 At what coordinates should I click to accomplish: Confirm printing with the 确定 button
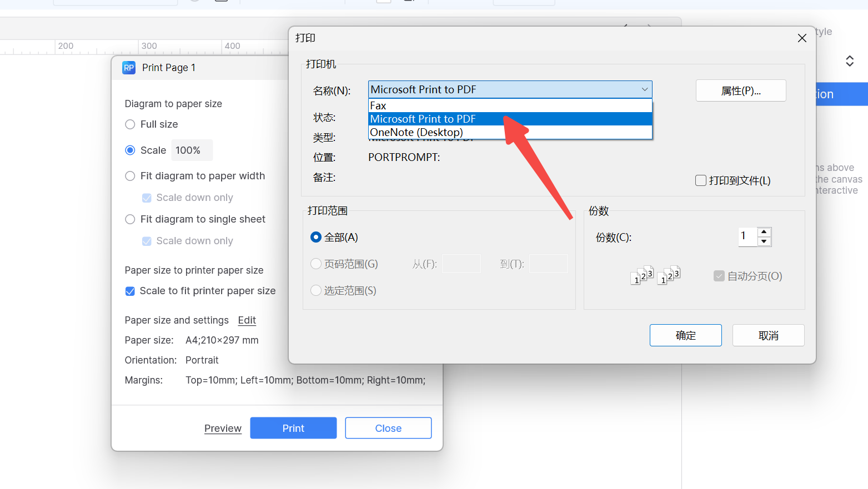(x=685, y=335)
